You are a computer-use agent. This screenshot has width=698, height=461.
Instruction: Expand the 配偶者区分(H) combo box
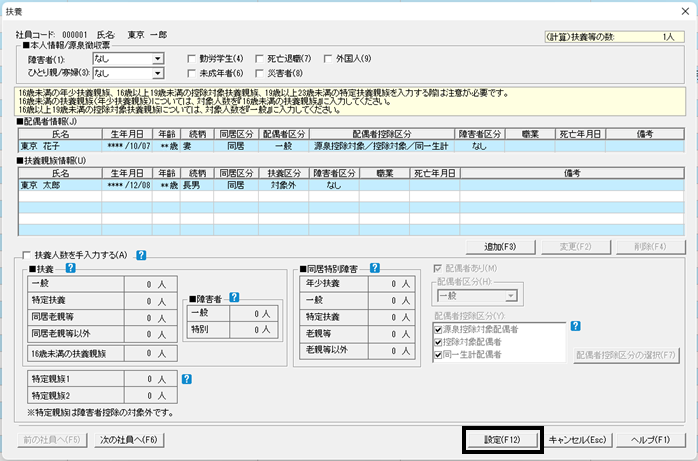511,295
